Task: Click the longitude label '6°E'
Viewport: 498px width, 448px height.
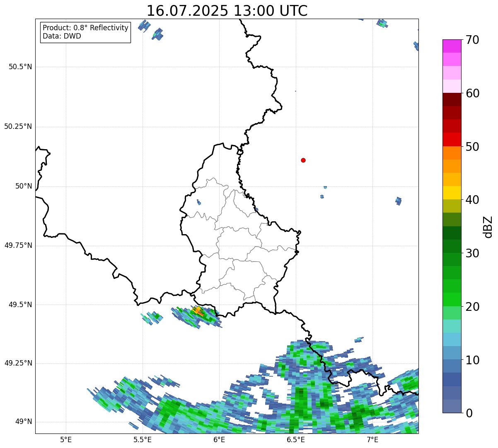Action: click(x=219, y=439)
